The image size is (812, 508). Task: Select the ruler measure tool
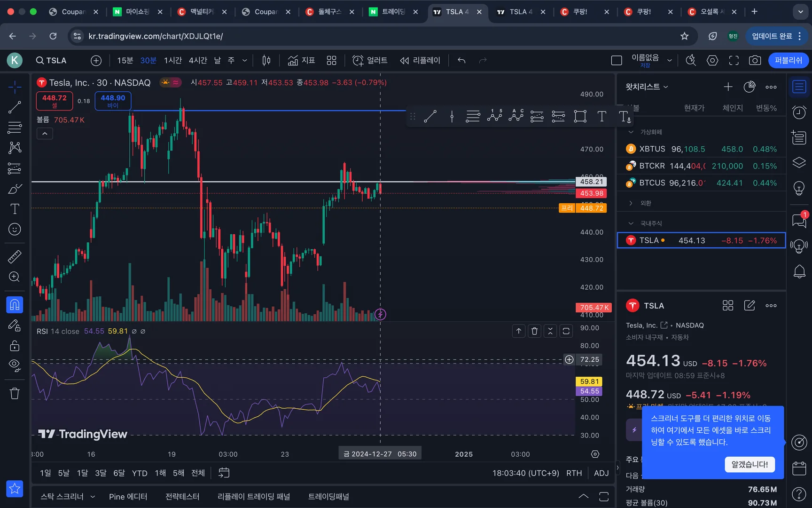[x=15, y=256]
